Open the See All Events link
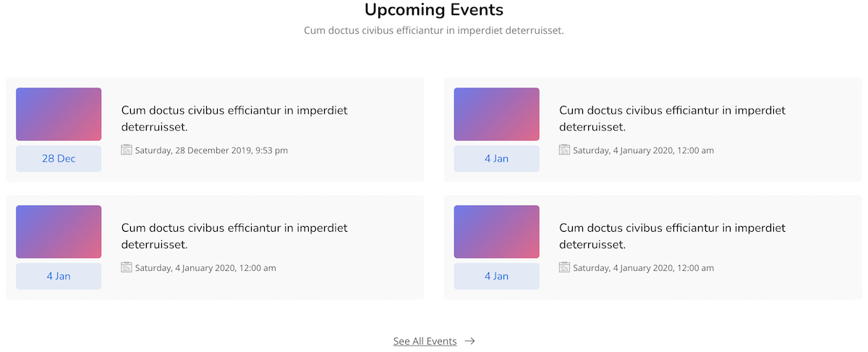 pos(425,341)
